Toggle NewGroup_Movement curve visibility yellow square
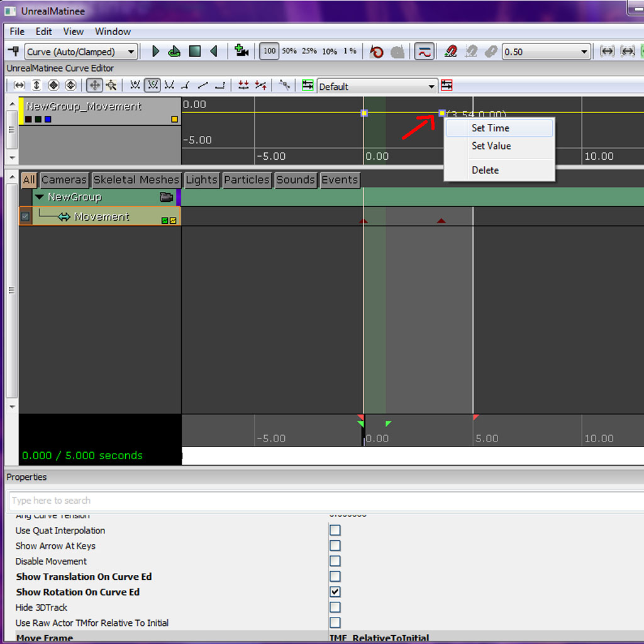Screen dimensions: 644x644 (x=175, y=119)
